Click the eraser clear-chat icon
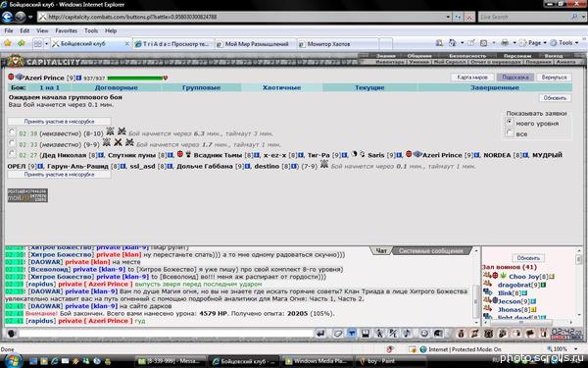588x368 pixels. [x=337, y=334]
